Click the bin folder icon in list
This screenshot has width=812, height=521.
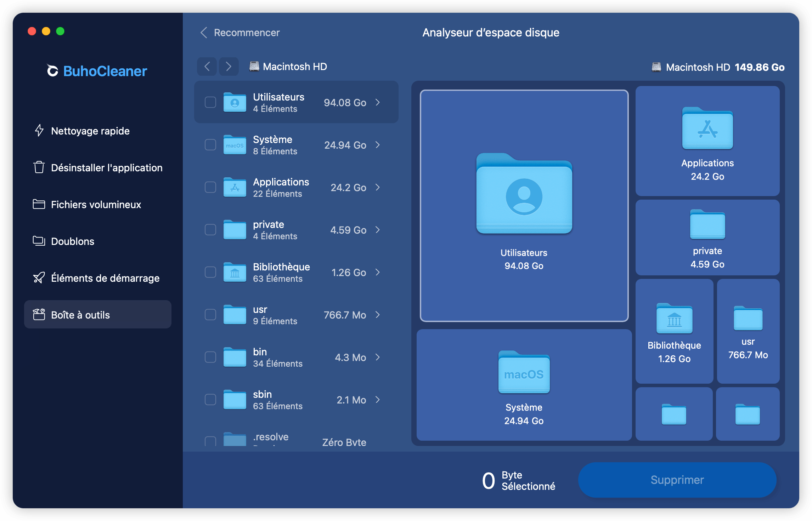235,357
